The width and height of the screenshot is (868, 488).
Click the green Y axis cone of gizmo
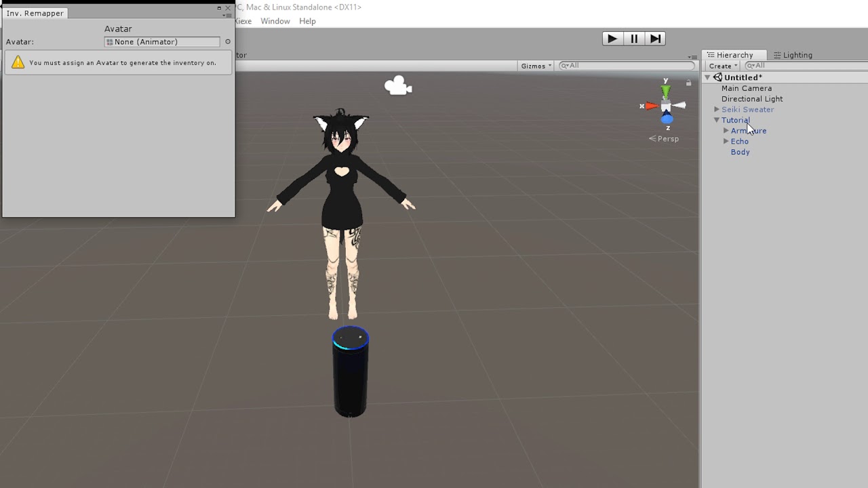coord(666,91)
